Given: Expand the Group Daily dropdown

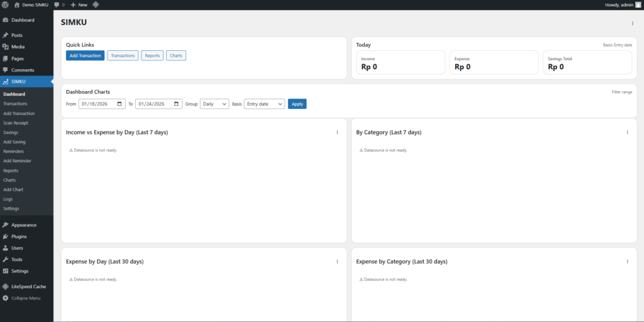Looking at the screenshot, I should pyautogui.click(x=214, y=104).
